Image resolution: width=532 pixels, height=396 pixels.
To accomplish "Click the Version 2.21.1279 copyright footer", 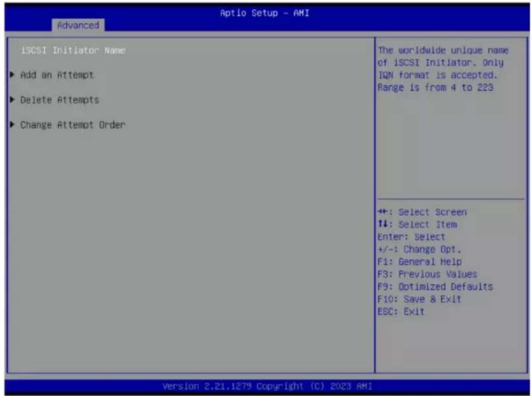I will pos(267,386).
